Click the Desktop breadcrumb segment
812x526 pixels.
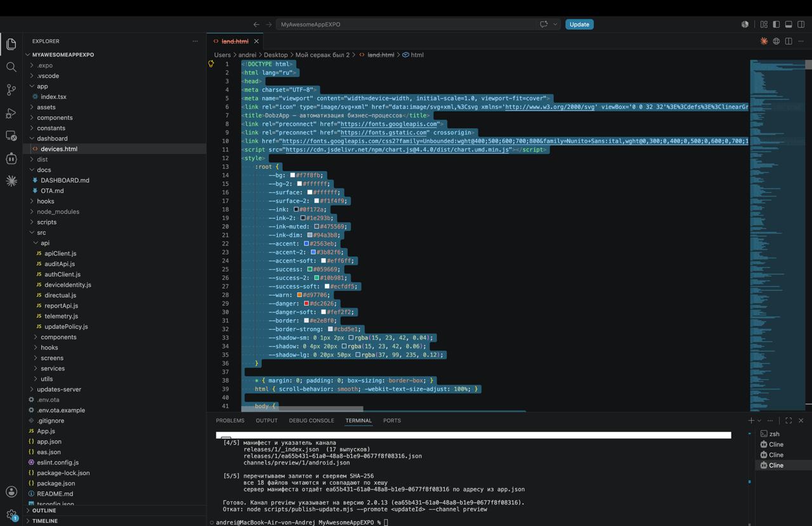[276, 55]
